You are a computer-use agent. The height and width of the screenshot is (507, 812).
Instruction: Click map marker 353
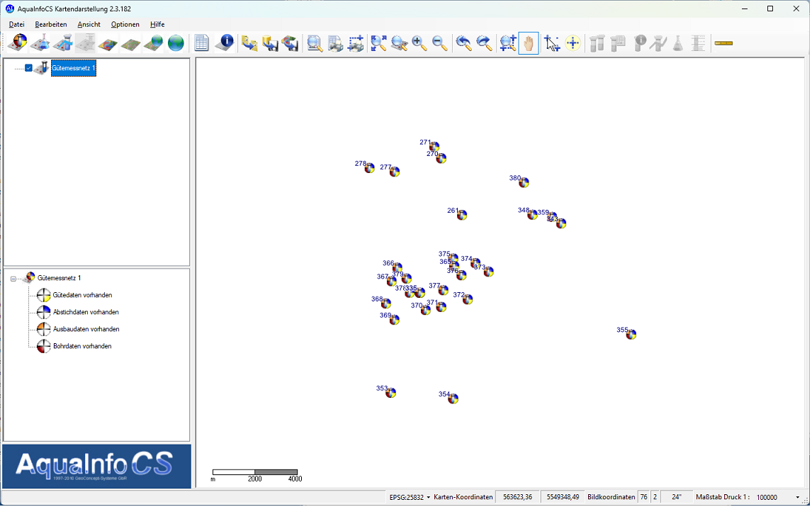pos(391,393)
